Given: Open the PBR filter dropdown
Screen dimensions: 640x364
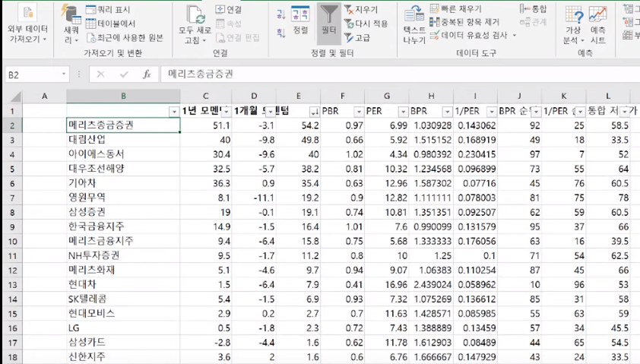Looking at the screenshot, I should coord(360,112).
